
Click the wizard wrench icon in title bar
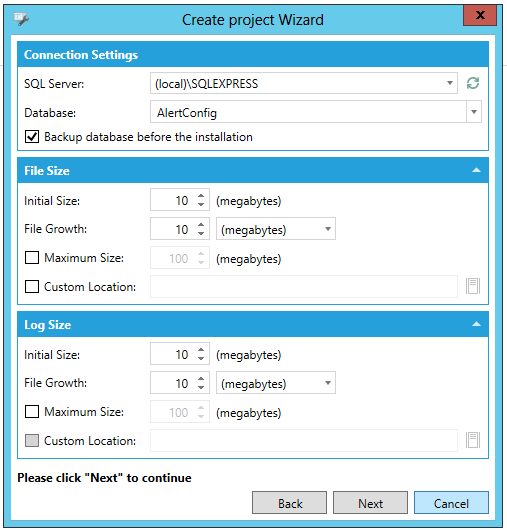[x=21, y=19]
